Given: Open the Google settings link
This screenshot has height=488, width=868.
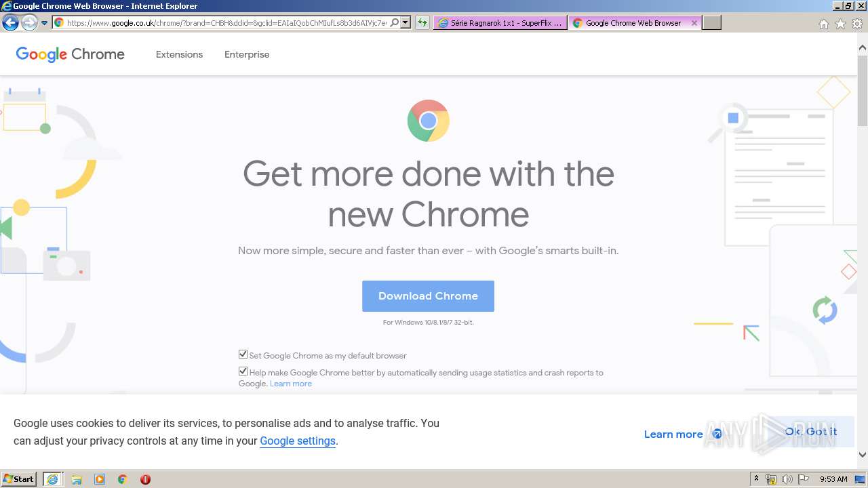Looking at the screenshot, I should [x=298, y=441].
